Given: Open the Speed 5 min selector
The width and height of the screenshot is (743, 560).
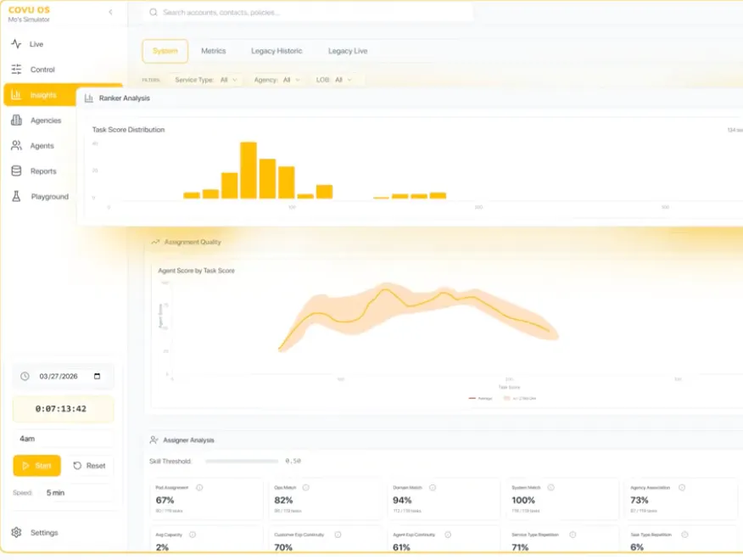Looking at the screenshot, I should [78, 493].
